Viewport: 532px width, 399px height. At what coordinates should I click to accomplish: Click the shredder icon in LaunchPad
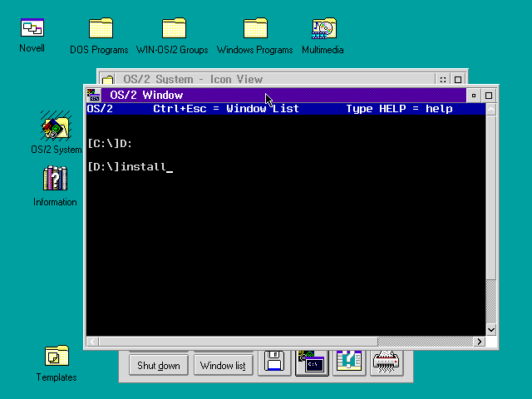387,363
